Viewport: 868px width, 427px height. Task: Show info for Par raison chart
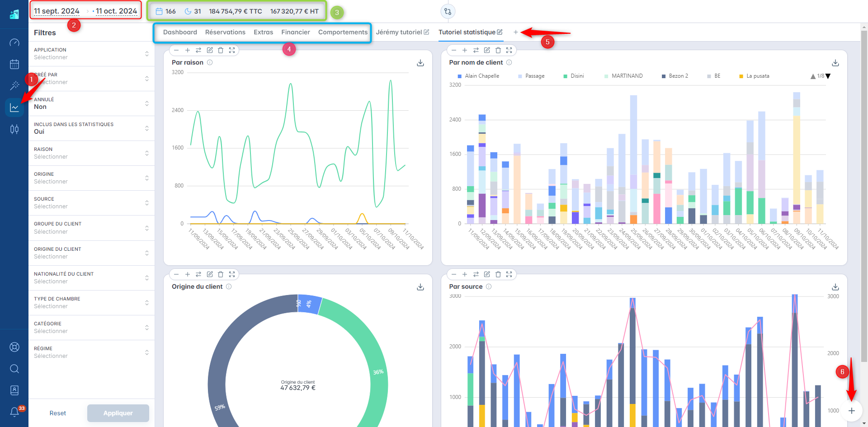point(210,62)
